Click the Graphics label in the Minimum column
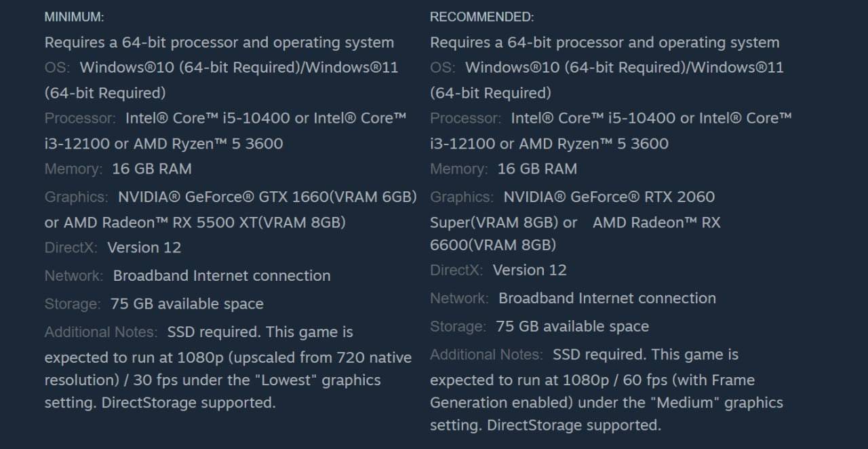The width and height of the screenshot is (868, 449). tap(76, 197)
